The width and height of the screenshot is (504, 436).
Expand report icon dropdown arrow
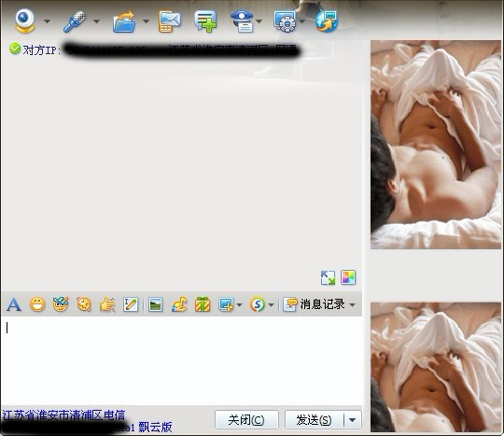(x=259, y=21)
